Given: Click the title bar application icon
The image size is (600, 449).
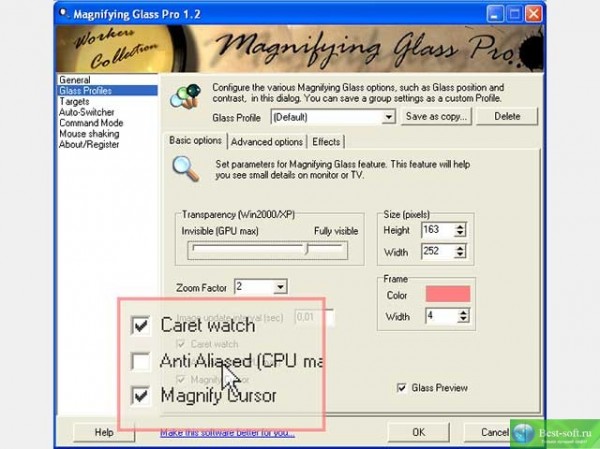Looking at the screenshot, I should (x=64, y=14).
